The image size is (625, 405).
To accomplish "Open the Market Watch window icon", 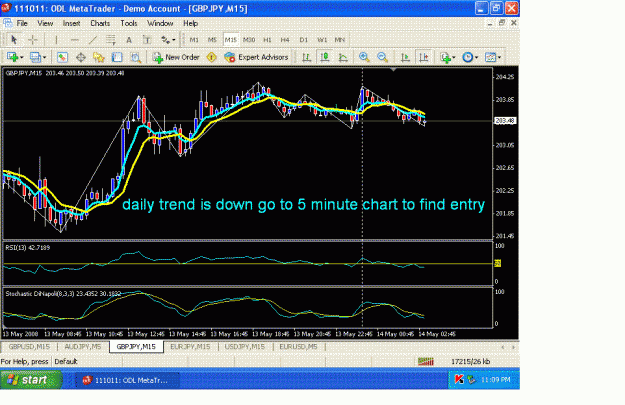I will click(62, 57).
